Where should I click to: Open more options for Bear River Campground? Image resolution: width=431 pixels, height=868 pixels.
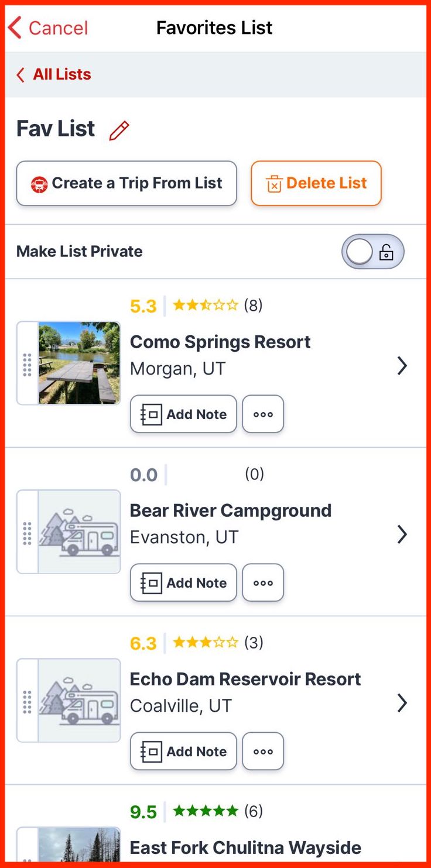coord(263,582)
